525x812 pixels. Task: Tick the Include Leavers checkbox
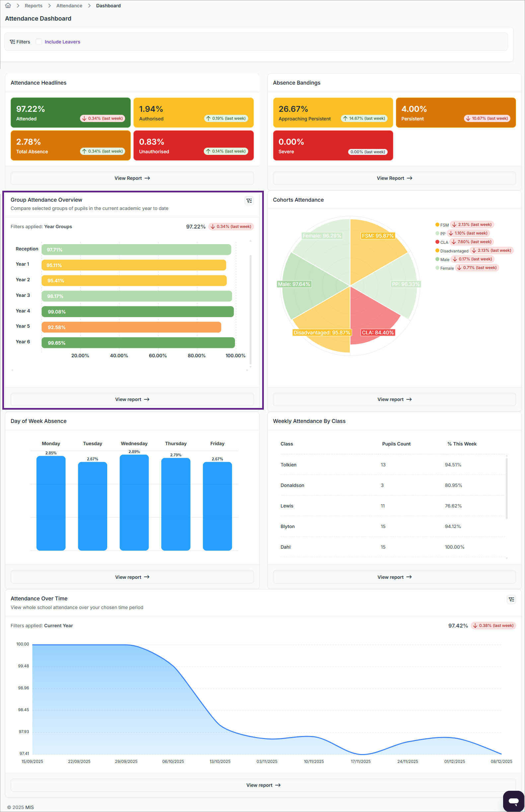click(x=39, y=41)
